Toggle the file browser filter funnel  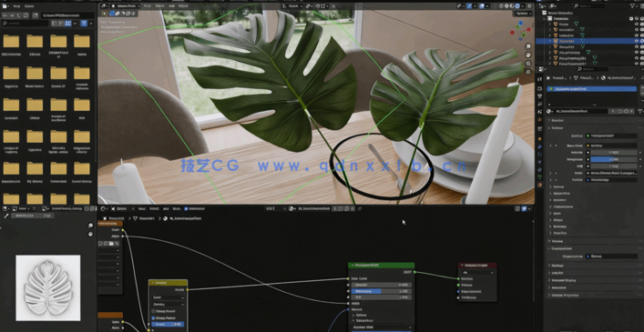click(x=84, y=24)
